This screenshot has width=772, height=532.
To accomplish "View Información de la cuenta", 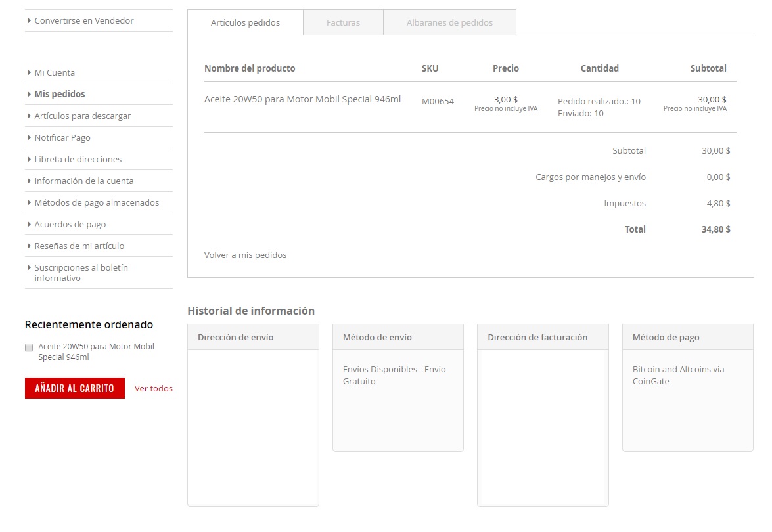I will click(83, 181).
